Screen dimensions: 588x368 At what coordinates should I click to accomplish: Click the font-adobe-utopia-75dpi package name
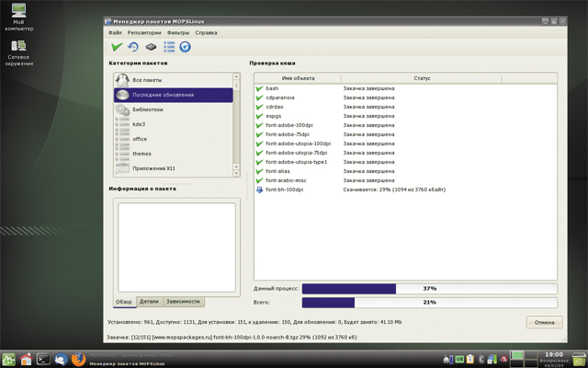(x=296, y=153)
